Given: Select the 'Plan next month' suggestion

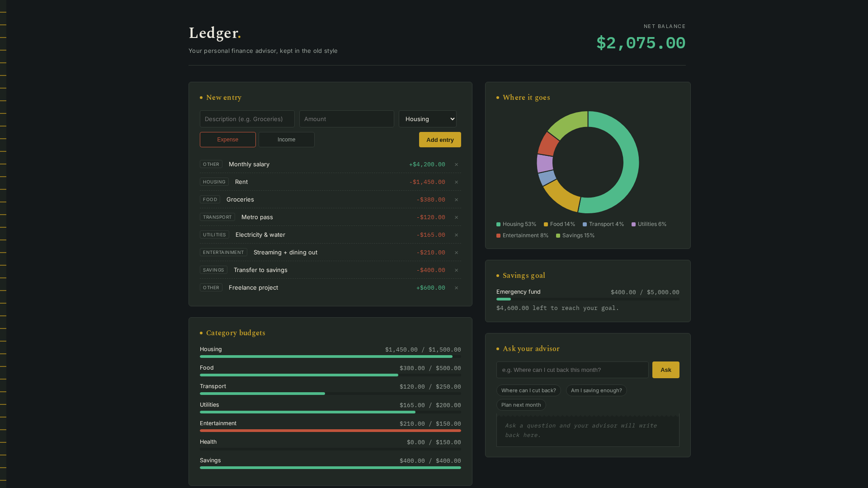Looking at the screenshot, I should click(521, 405).
